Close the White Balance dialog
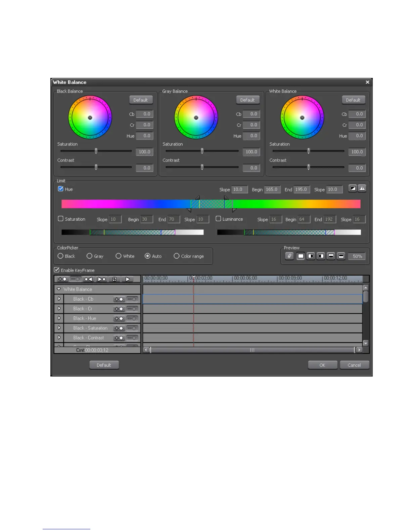This screenshot has height=532, width=411. [367, 82]
